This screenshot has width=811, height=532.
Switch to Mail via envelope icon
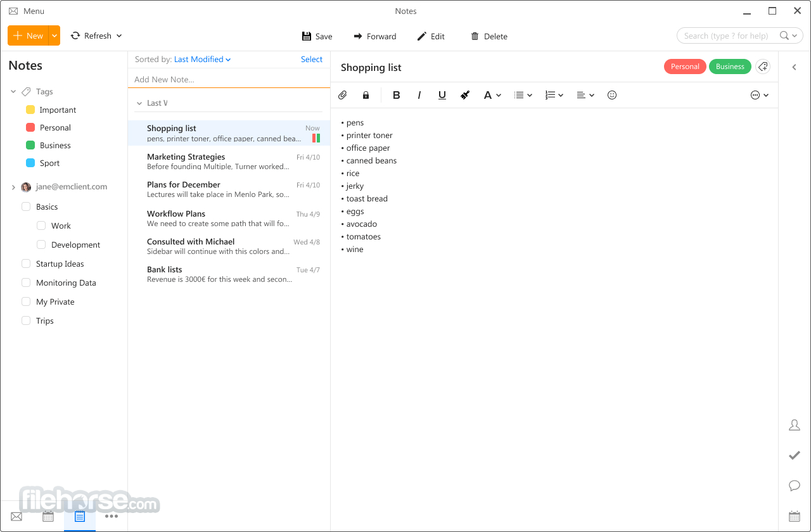16,517
